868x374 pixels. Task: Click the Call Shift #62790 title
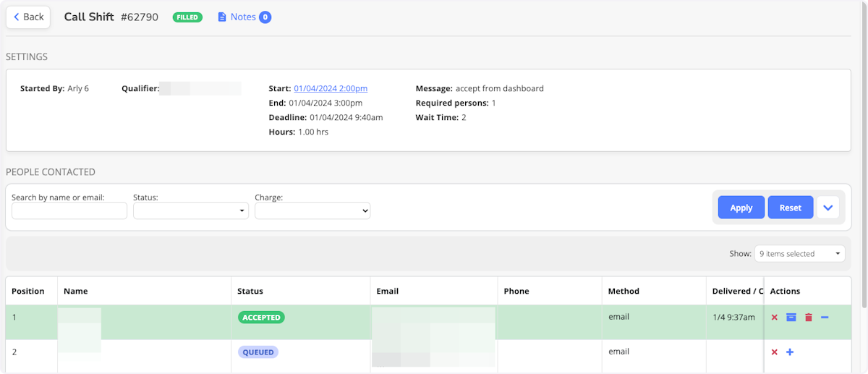111,17
